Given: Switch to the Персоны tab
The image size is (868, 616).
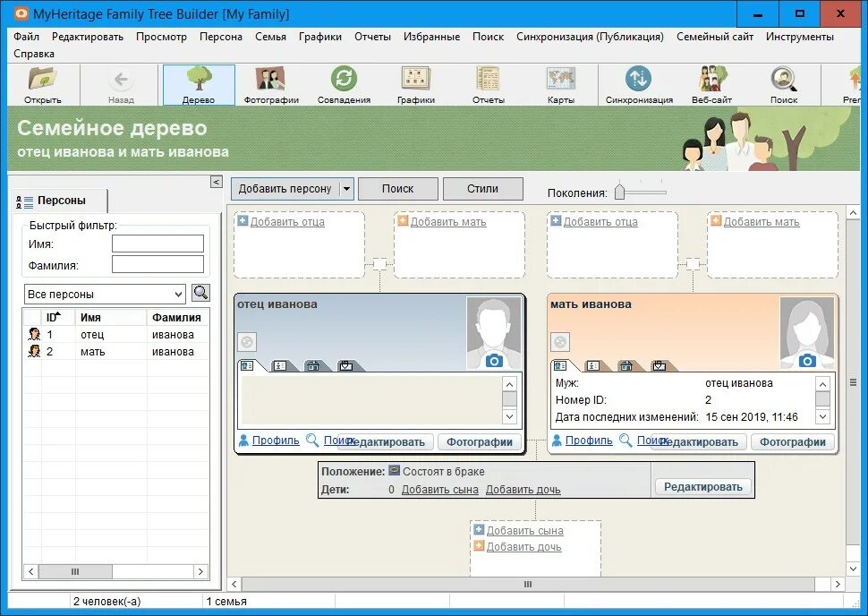Looking at the screenshot, I should pos(59,201).
